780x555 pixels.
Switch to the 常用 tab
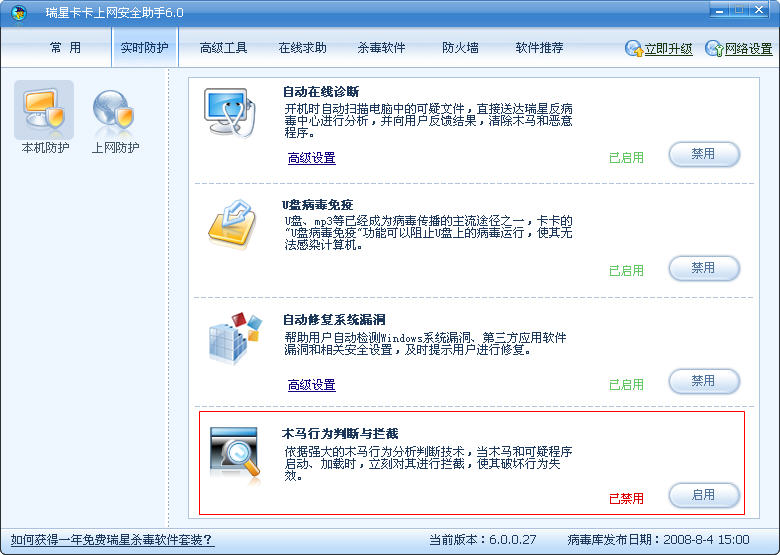coord(65,48)
